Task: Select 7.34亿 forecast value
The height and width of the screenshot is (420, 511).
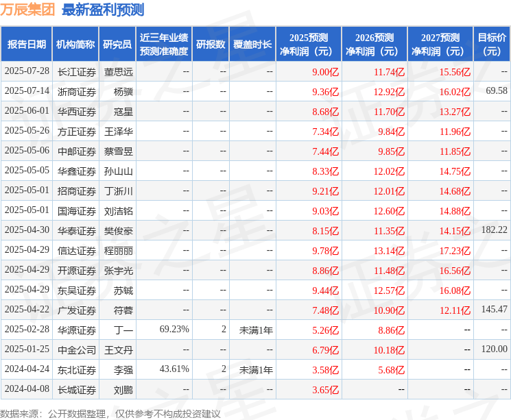Action: point(325,132)
